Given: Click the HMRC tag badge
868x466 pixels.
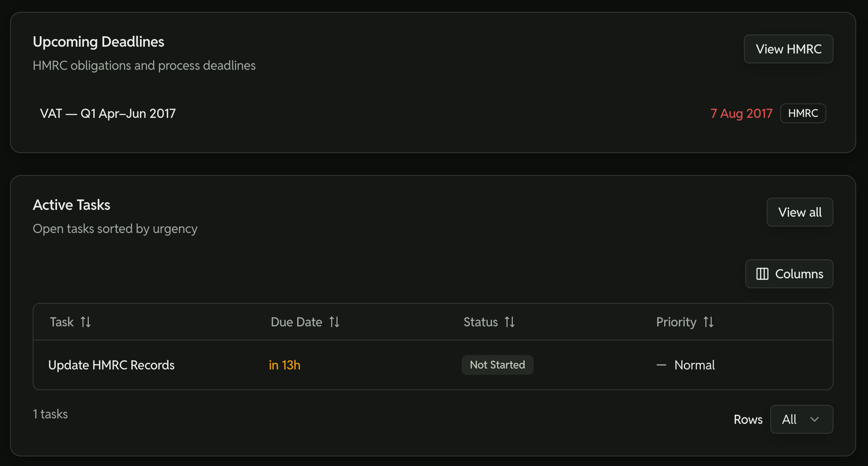Looking at the screenshot, I should coord(803,113).
